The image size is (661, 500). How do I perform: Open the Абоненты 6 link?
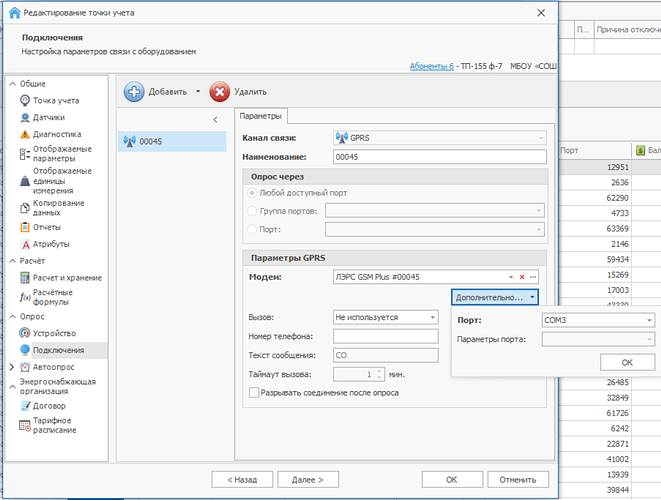(432, 66)
